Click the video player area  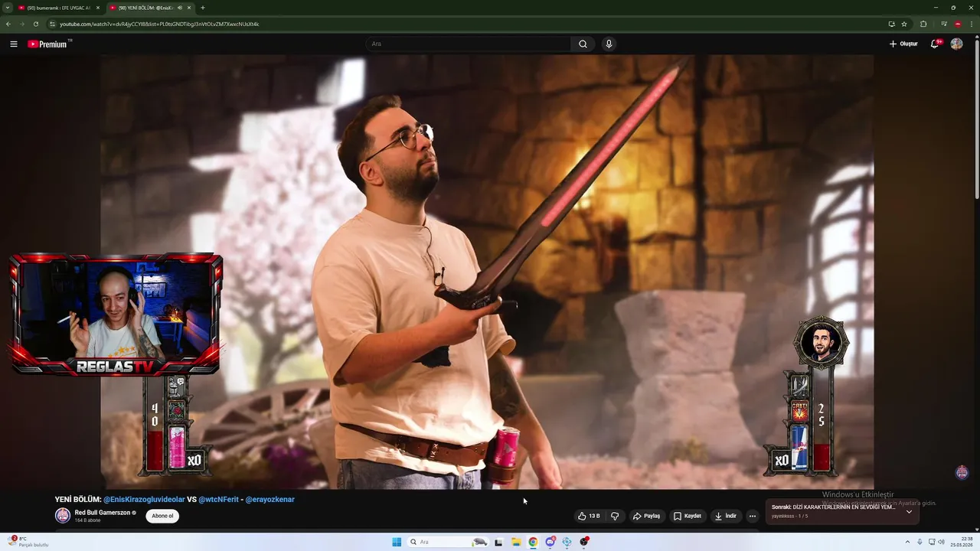(487, 272)
